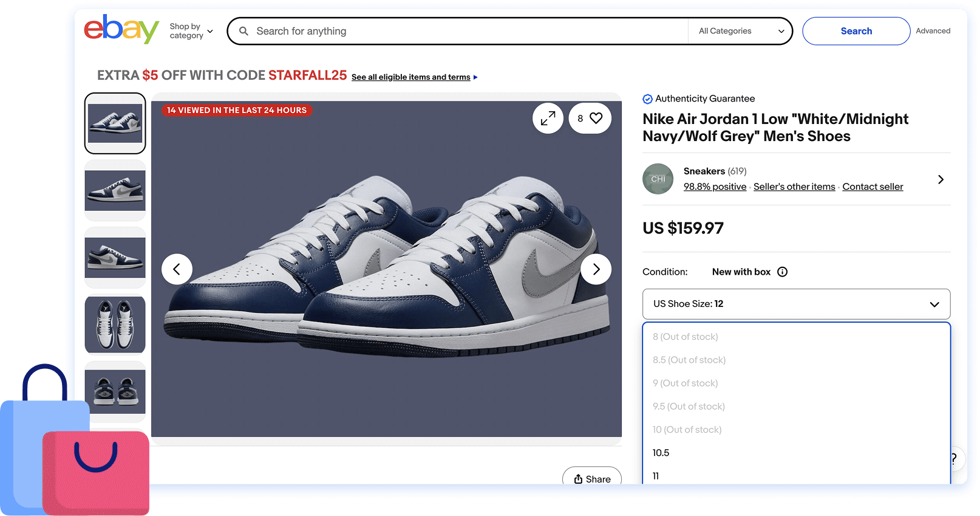This screenshot has width=980, height=516.
Task: Select the first shoe pair thumbnail
Action: point(115,123)
